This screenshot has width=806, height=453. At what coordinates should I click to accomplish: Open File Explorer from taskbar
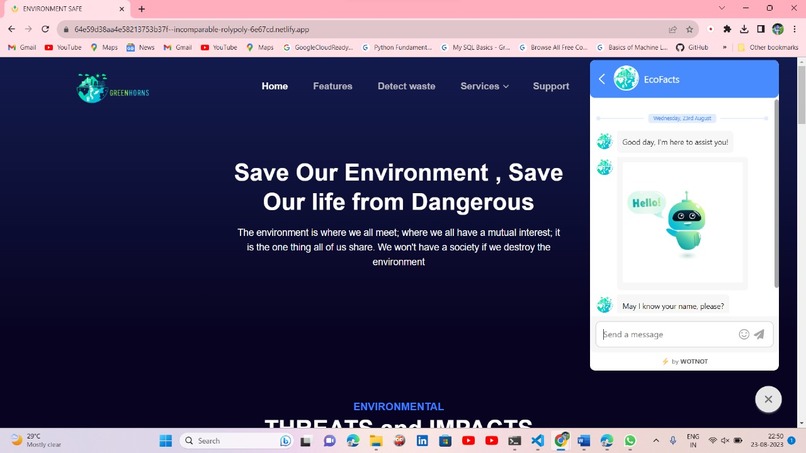tap(376, 441)
